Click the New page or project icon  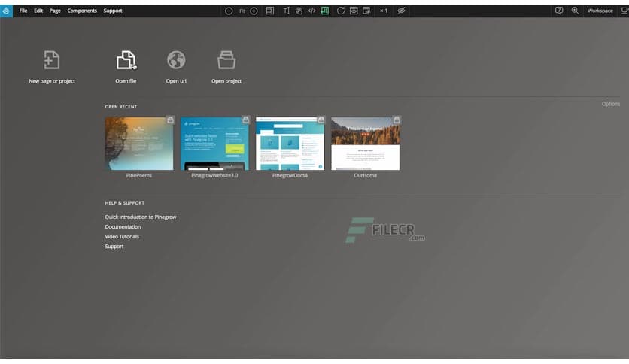coord(52,60)
